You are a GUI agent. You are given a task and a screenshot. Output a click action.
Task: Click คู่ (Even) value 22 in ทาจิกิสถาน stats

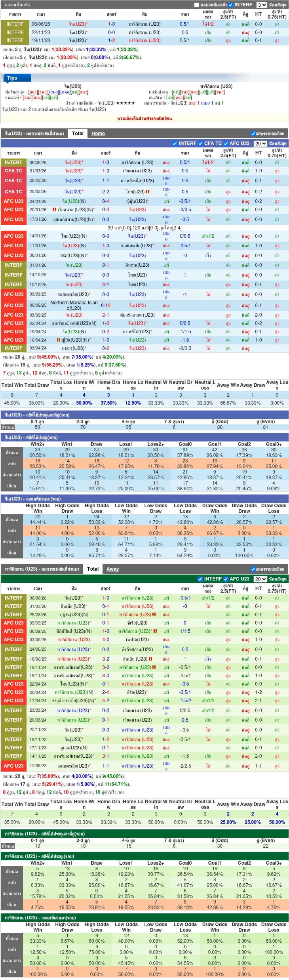[x=265, y=846]
